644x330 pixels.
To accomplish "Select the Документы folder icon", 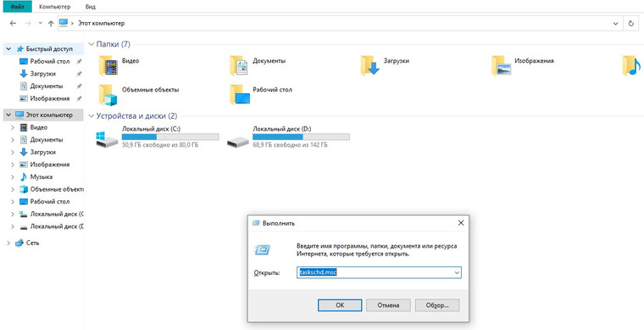I will click(239, 65).
